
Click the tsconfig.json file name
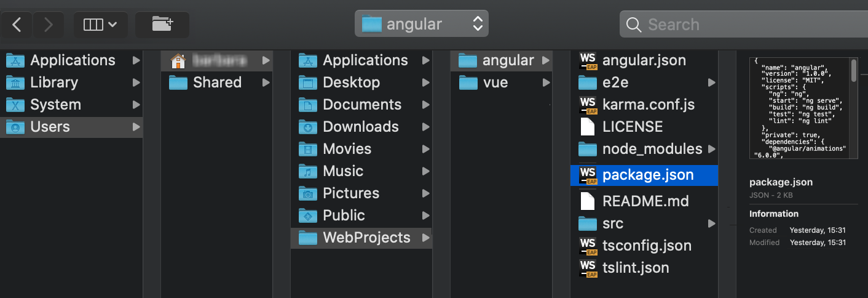tap(647, 246)
